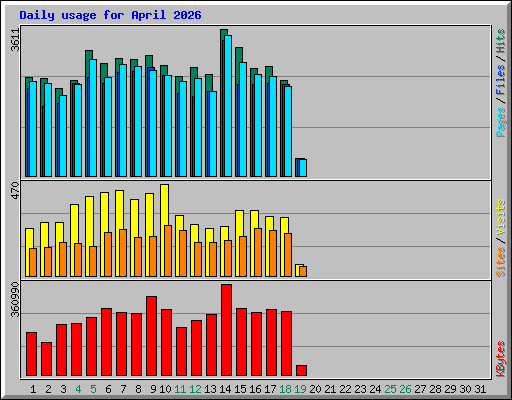Select the tallest red KBytes bar for day 14
Image resolution: width=512 pixels, height=400 pixels.
click(x=226, y=330)
